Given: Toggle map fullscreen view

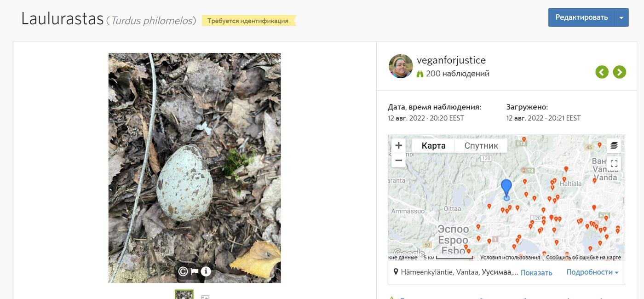Looking at the screenshot, I should (x=614, y=164).
